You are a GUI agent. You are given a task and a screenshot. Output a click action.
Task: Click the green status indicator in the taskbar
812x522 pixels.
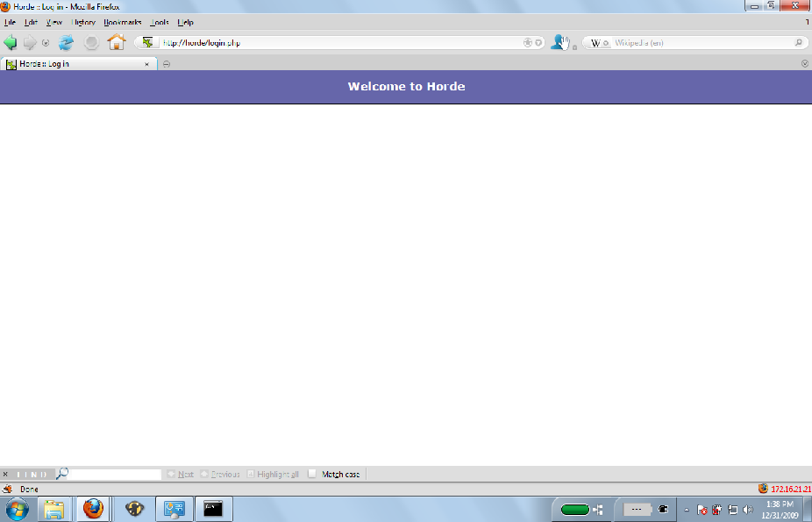[x=575, y=510]
